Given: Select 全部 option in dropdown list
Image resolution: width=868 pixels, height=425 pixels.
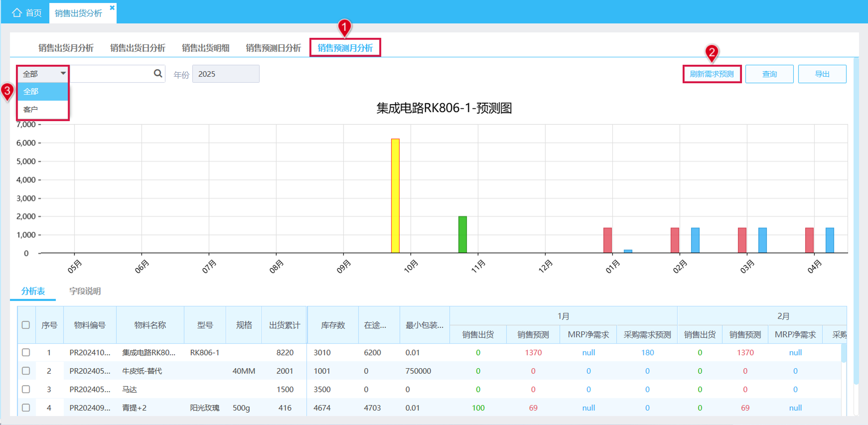Looking at the screenshot, I should (x=43, y=92).
